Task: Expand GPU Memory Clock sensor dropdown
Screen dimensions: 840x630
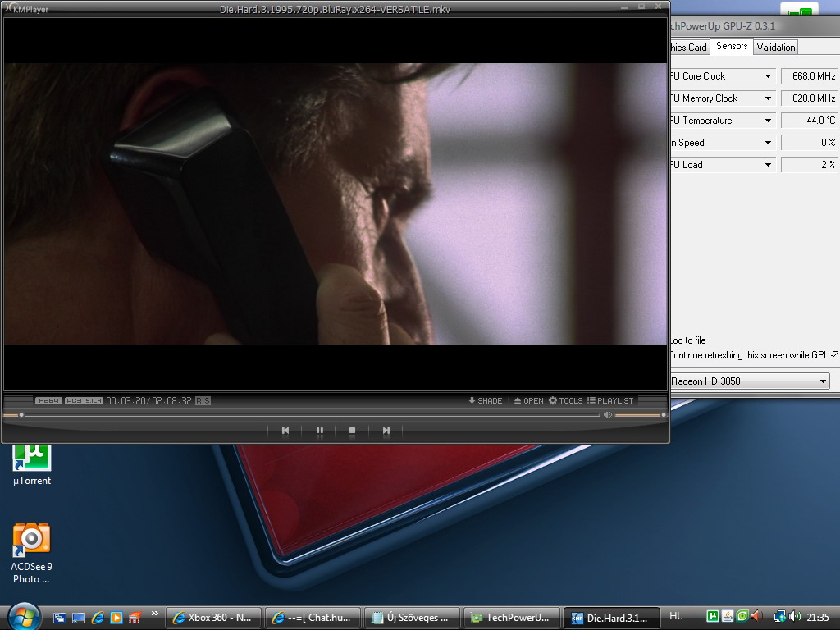Action: click(768, 98)
